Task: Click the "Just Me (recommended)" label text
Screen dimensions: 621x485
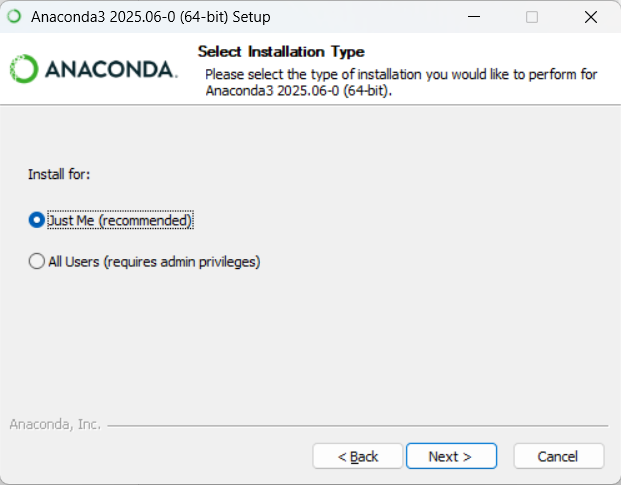Action: point(120,220)
